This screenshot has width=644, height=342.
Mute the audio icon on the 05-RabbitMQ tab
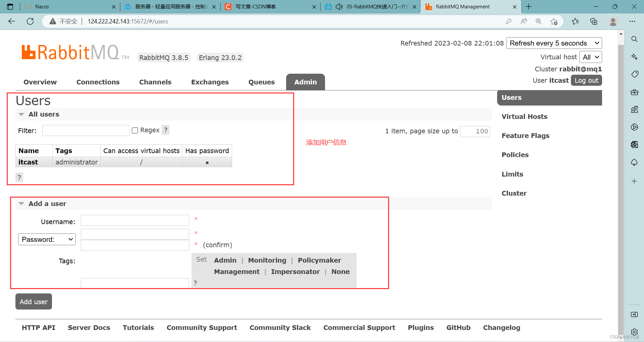[x=339, y=7]
